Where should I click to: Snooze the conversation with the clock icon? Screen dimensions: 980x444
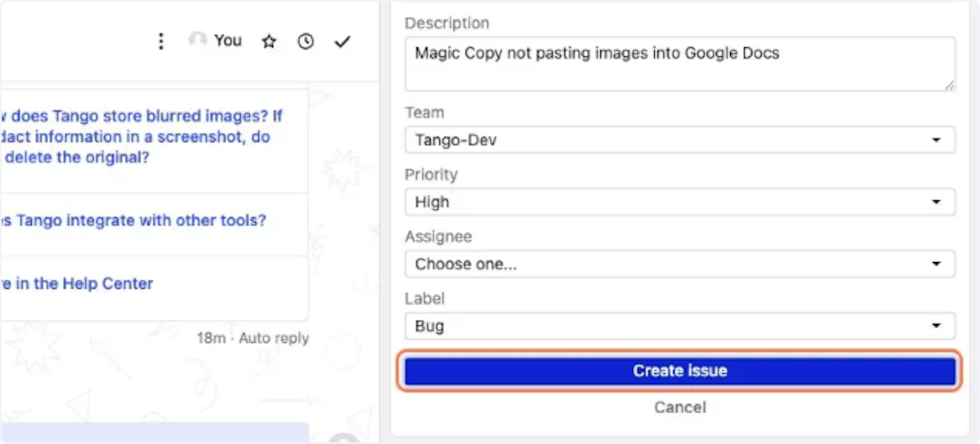[305, 42]
